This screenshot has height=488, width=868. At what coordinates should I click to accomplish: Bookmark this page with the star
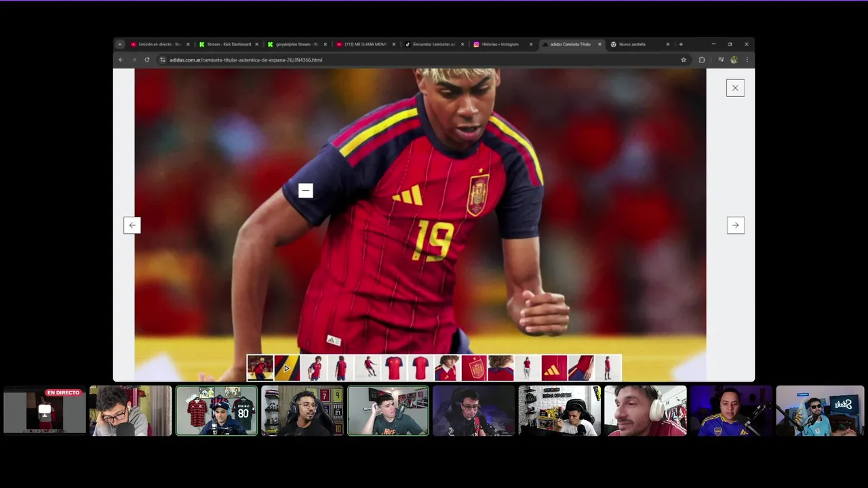tap(684, 60)
